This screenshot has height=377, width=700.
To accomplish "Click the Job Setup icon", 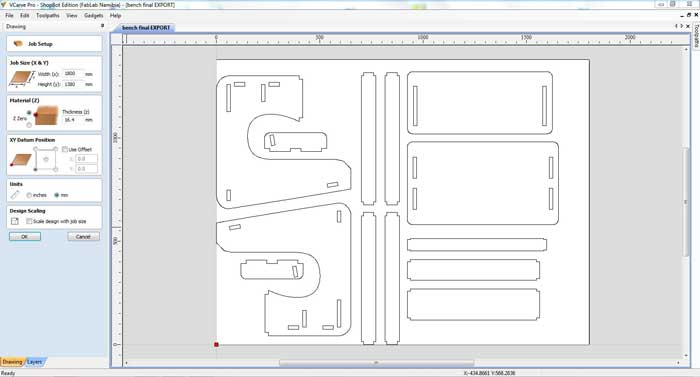I will point(18,44).
